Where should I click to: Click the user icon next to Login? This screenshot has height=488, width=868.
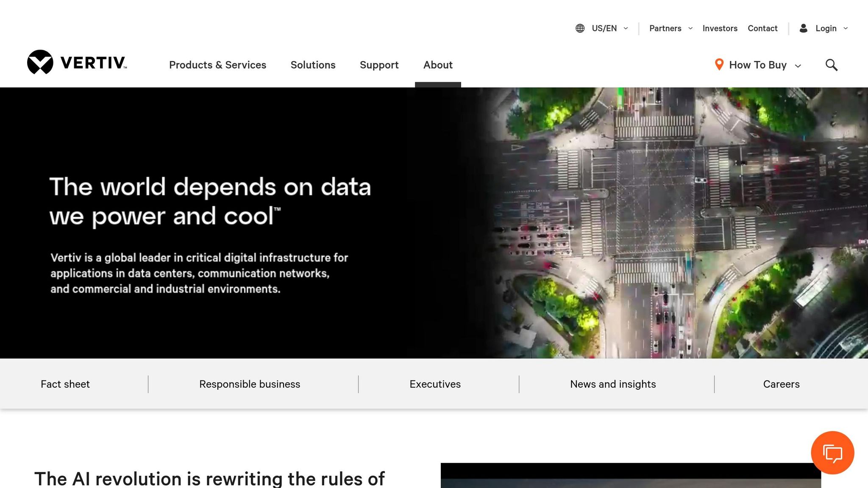pos(804,28)
